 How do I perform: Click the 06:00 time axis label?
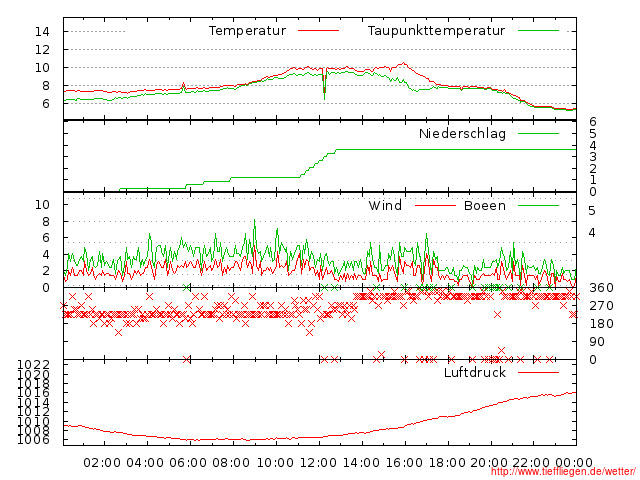coord(188,463)
